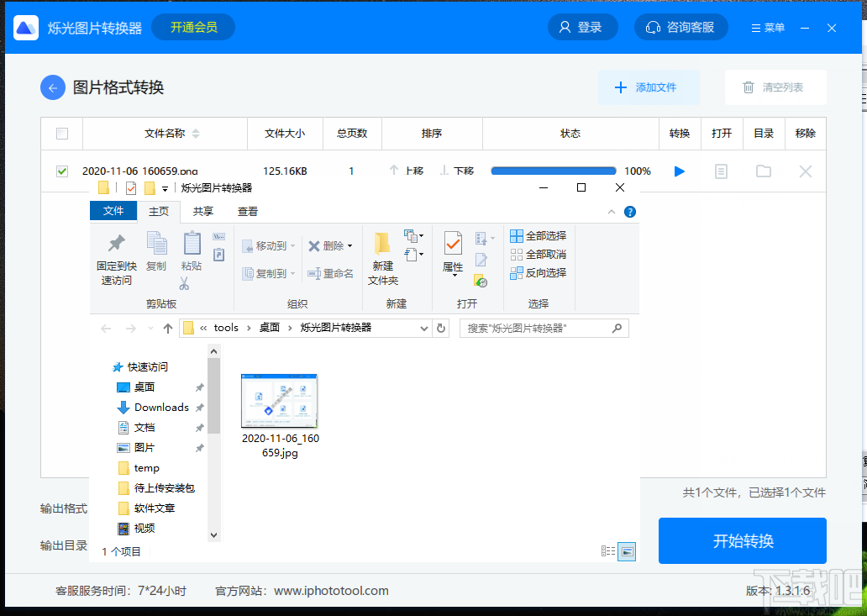Click the blue back arrow circle
This screenshot has width=867, height=616.
point(52,87)
